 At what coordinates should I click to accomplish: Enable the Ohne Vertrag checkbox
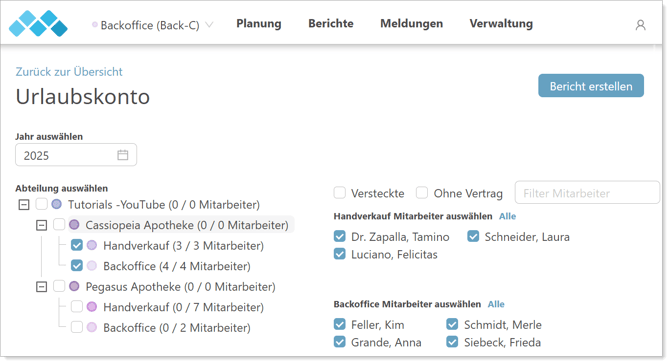click(422, 193)
